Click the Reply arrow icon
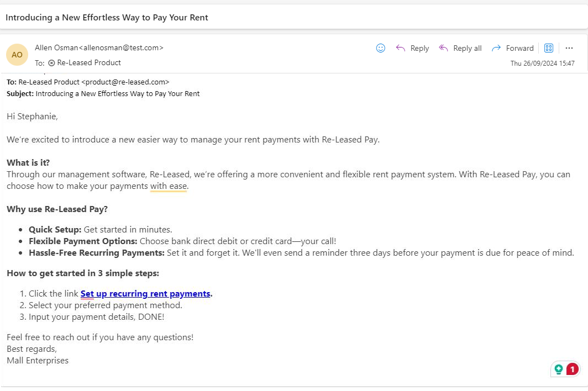 point(401,48)
